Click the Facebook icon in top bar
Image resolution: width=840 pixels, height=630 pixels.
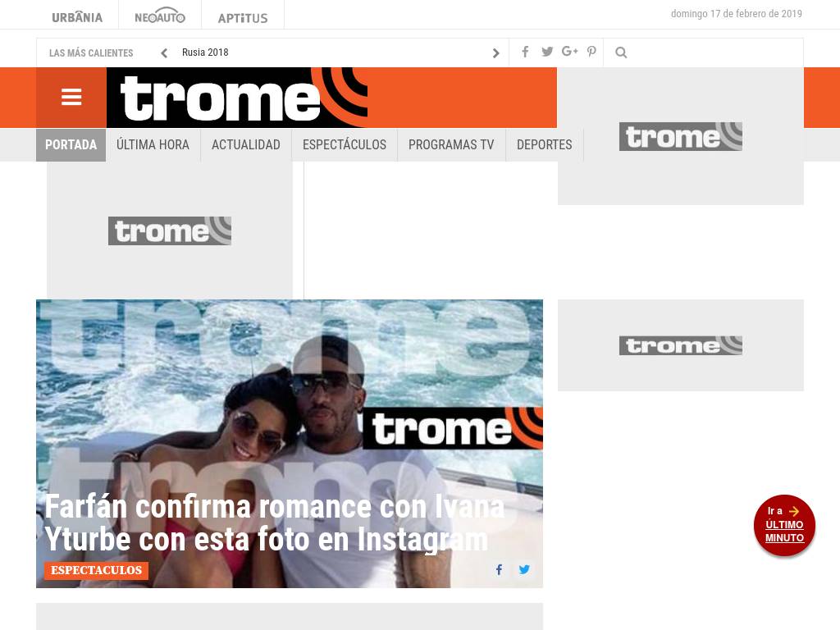tap(526, 52)
